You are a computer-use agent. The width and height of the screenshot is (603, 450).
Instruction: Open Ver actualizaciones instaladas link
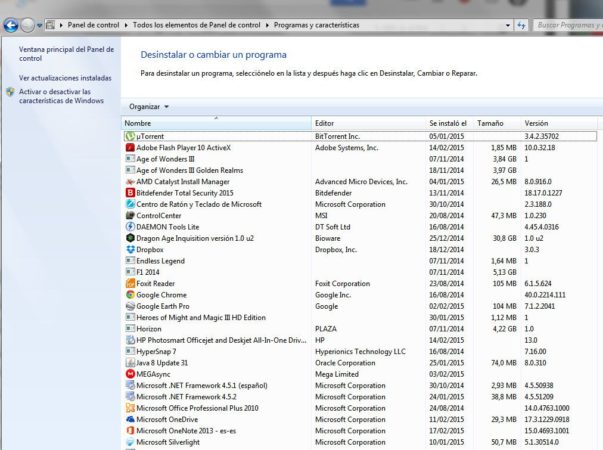[65, 78]
